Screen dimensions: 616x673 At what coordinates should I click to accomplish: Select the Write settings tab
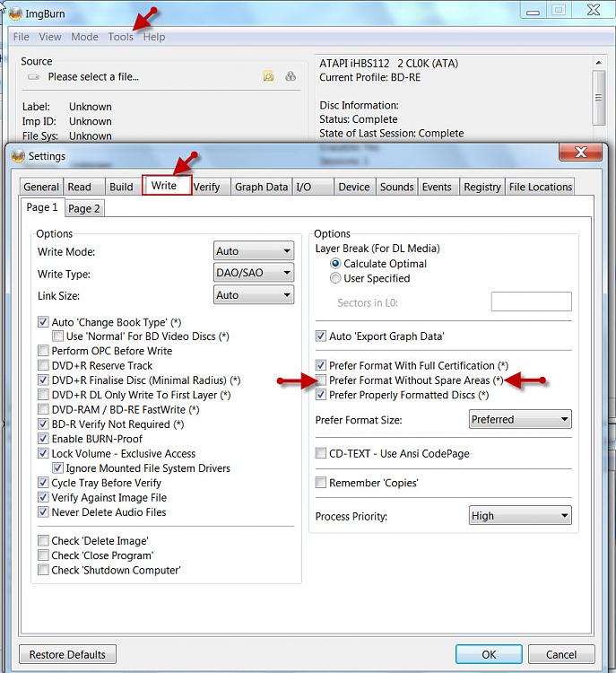167,186
